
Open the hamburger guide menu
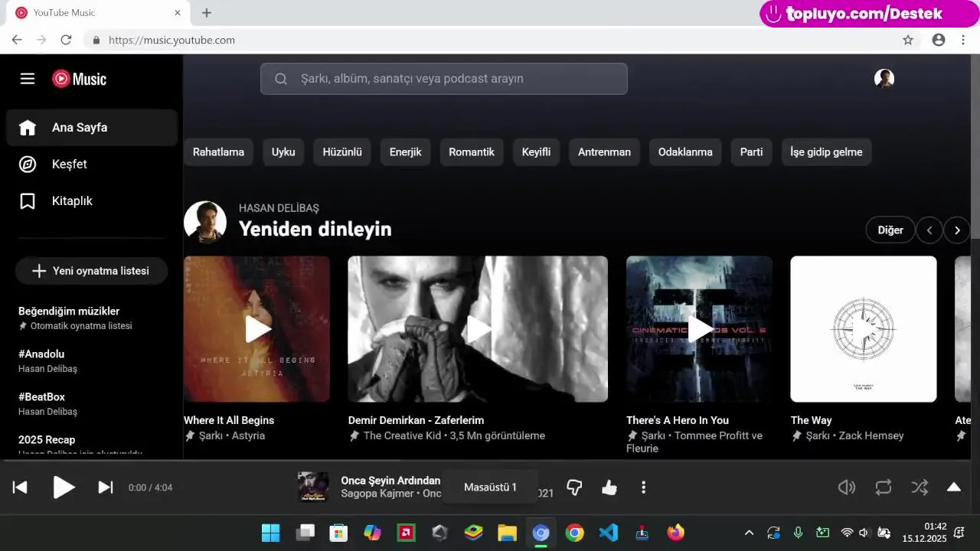28,79
